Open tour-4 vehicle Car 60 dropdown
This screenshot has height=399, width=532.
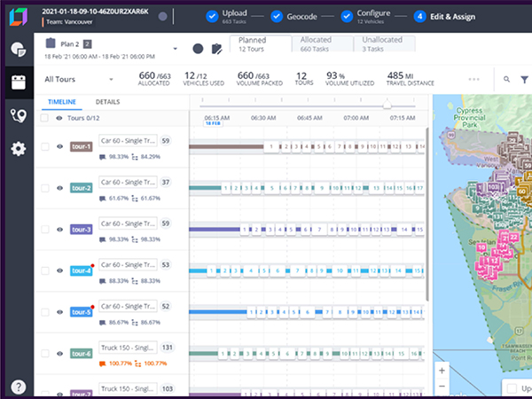pos(128,265)
